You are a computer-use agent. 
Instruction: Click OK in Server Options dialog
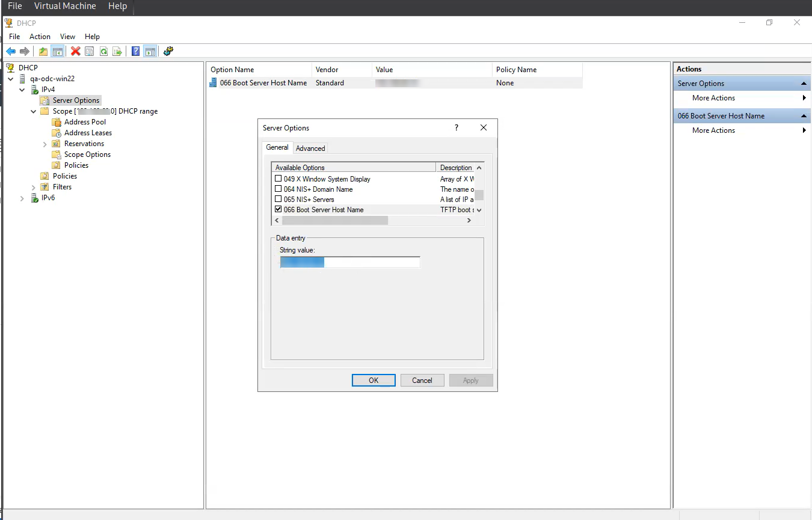[374, 381]
